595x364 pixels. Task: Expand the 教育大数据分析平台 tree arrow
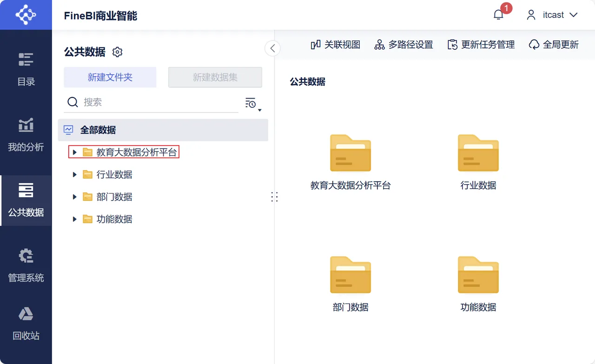click(74, 152)
